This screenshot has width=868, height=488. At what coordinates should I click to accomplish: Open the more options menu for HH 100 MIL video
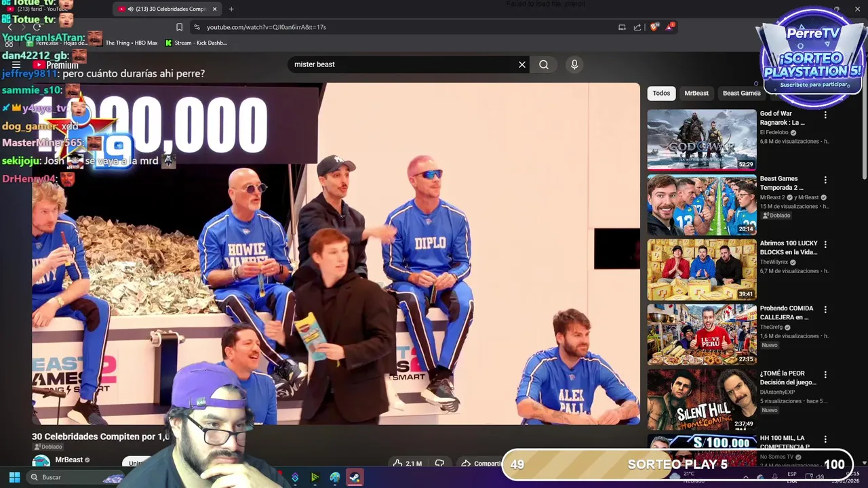(825, 439)
